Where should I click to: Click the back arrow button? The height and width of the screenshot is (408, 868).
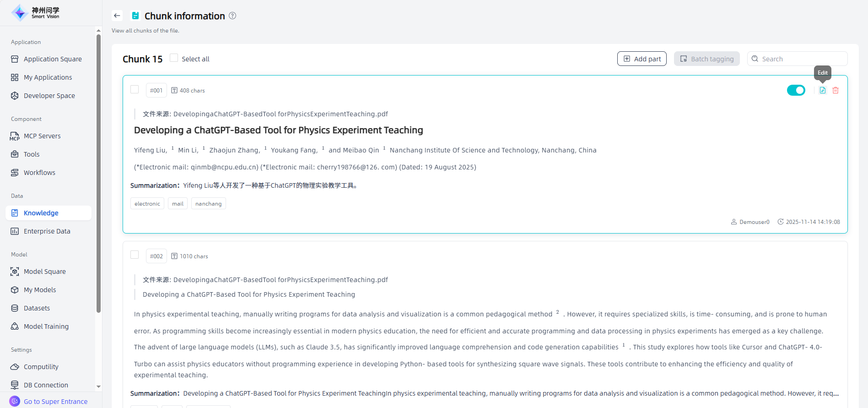coord(117,16)
